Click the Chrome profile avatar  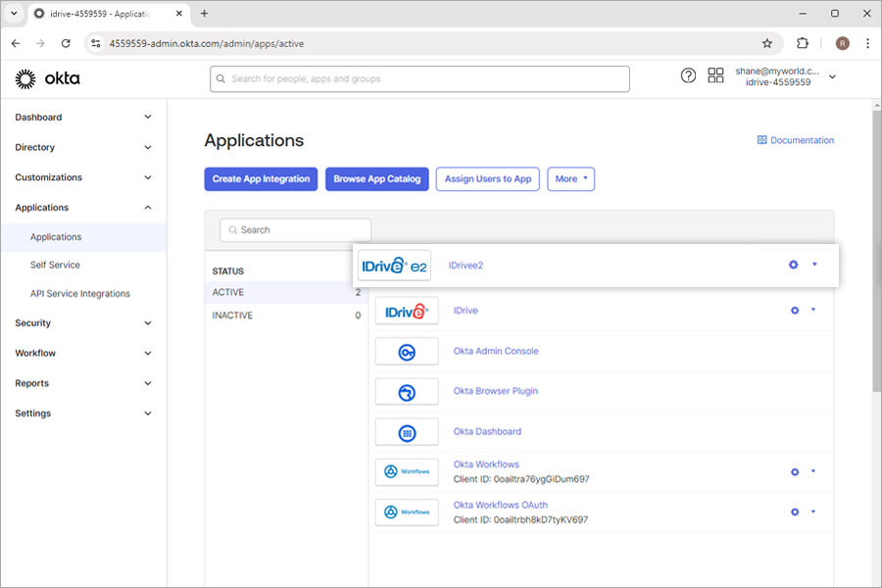pyautogui.click(x=842, y=43)
